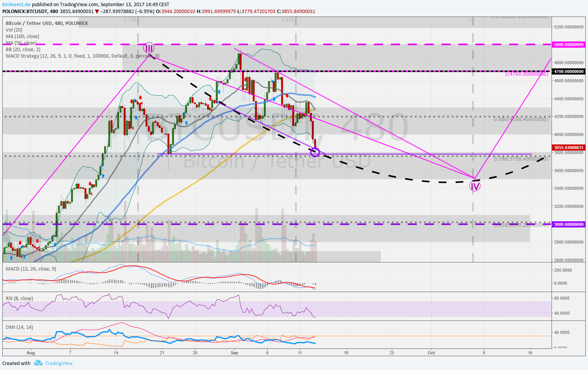Select the circled wave III marker
588x370 pixels.
click(149, 48)
